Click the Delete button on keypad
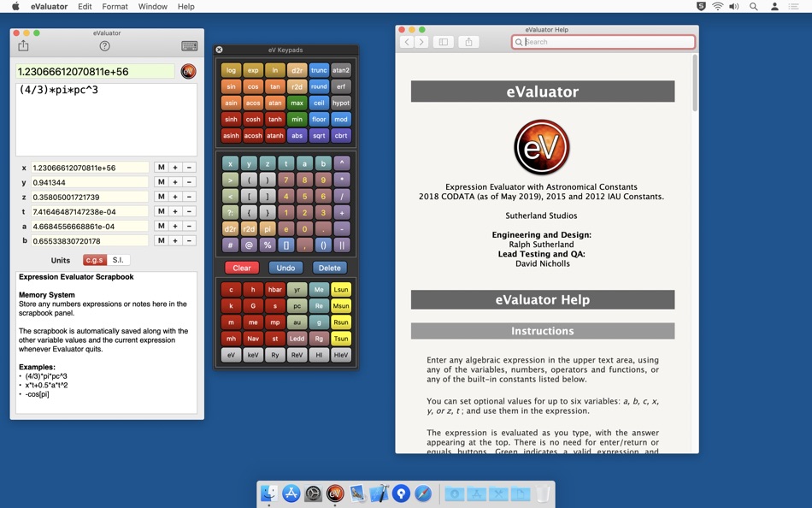 click(330, 268)
